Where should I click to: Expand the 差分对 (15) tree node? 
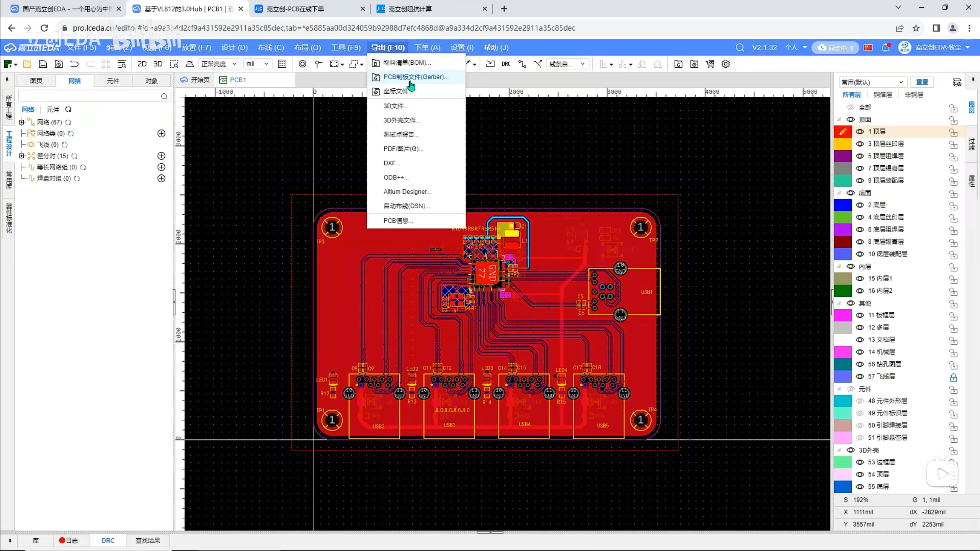point(22,156)
